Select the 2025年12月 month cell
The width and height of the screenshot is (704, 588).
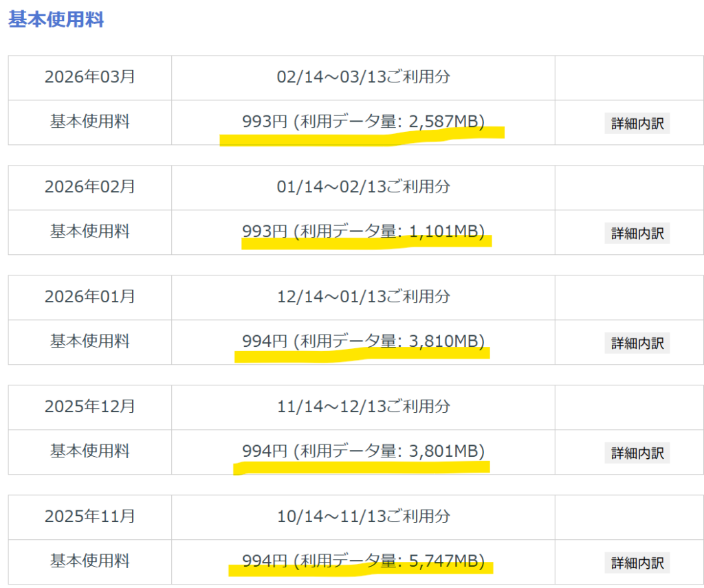point(90,407)
